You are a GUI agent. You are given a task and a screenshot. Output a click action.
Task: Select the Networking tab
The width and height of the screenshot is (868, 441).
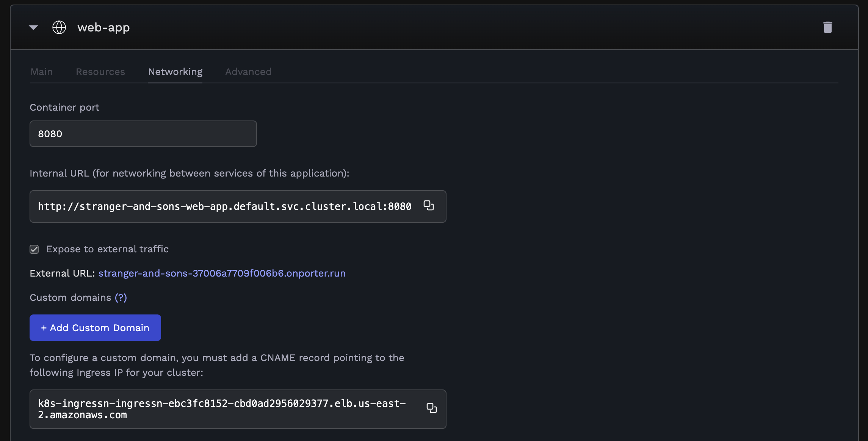point(175,72)
